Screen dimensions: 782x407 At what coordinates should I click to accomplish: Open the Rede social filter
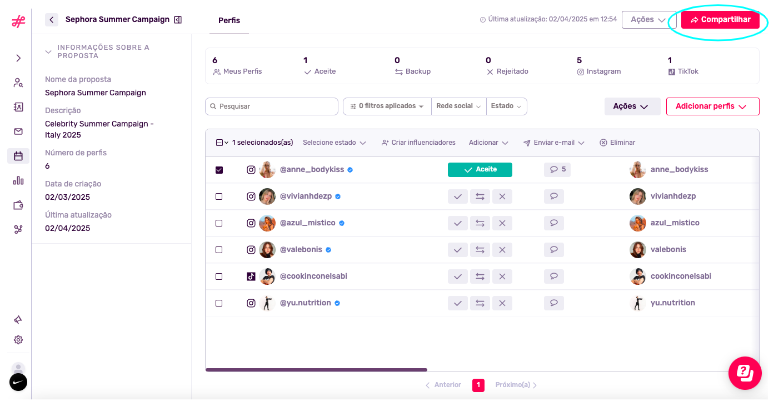coord(458,106)
